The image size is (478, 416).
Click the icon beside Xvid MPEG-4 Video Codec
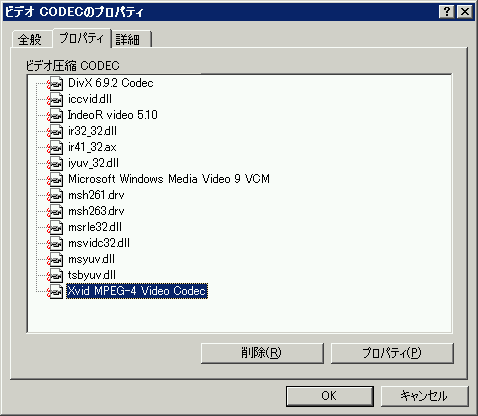coord(55,291)
